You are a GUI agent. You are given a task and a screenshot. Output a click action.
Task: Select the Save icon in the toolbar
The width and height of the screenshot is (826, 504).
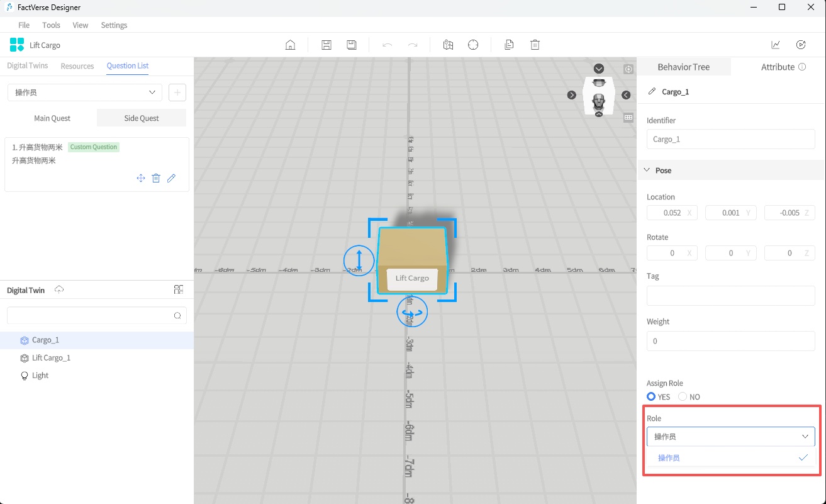[x=326, y=45]
